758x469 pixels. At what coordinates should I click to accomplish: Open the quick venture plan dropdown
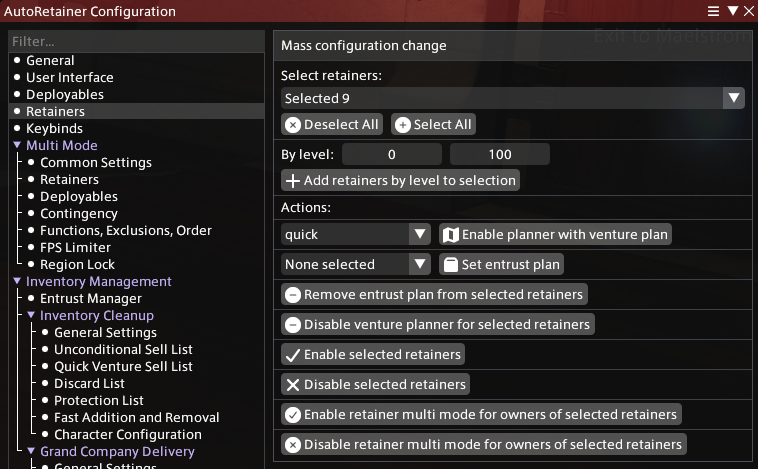[x=355, y=234]
